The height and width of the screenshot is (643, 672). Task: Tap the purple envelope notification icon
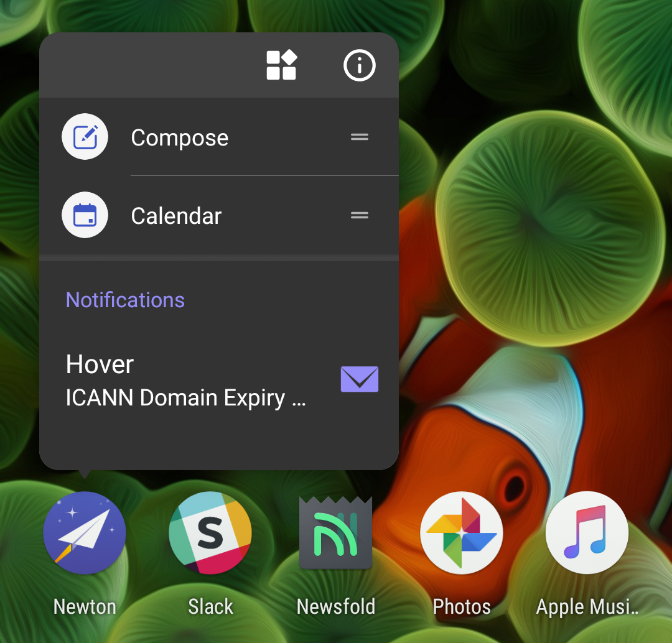pyautogui.click(x=359, y=379)
